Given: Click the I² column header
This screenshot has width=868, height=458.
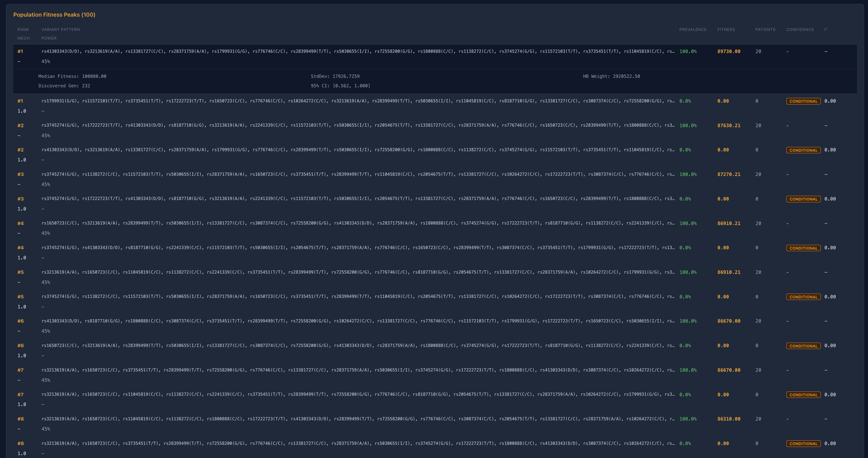Looking at the screenshot, I should [825, 30].
